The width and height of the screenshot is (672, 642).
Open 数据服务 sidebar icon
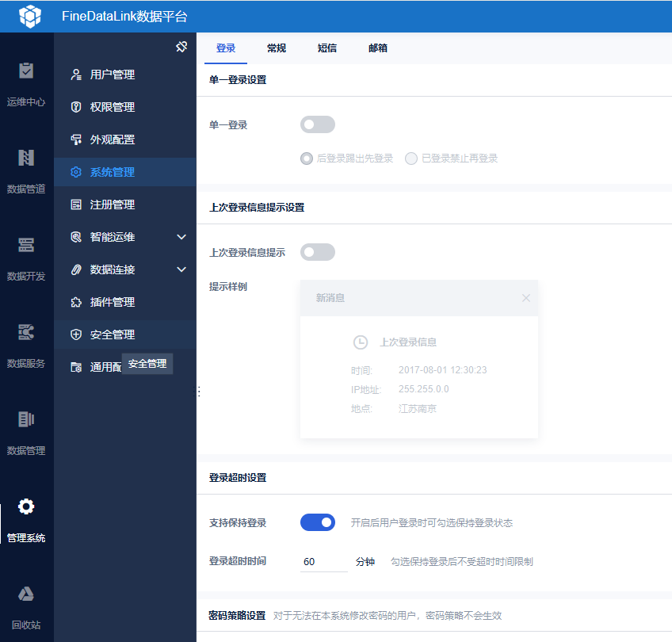26,332
